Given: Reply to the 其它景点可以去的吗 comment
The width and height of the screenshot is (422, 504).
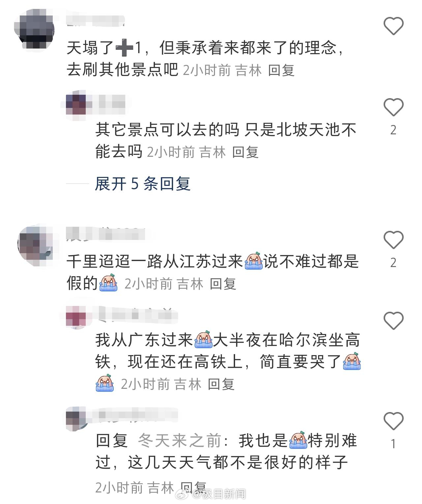Looking at the screenshot, I should tap(245, 152).
